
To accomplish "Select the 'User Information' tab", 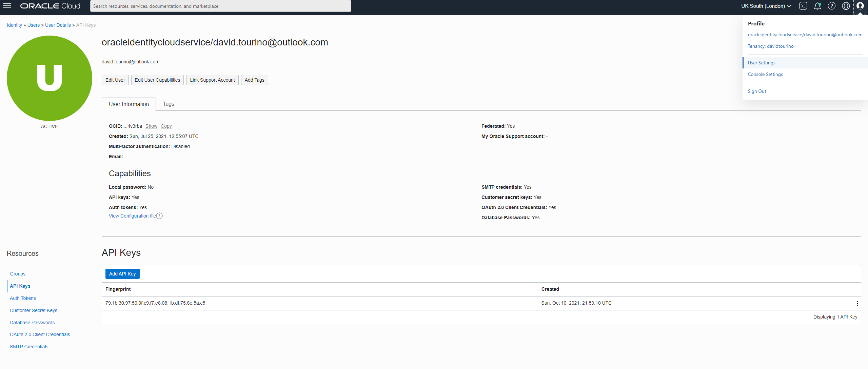I will pyautogui.click(x=129, y=104).
